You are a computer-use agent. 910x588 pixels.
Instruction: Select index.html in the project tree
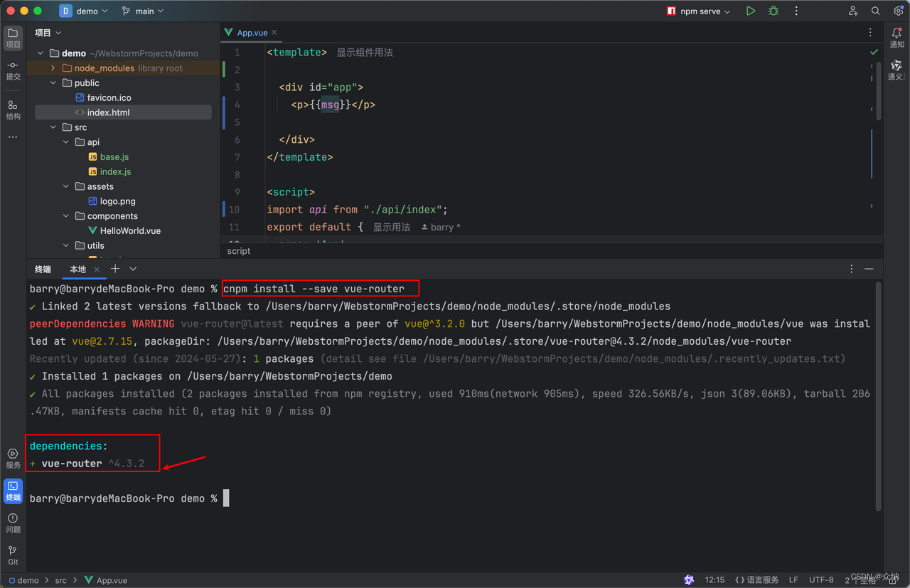coord(107,112)
